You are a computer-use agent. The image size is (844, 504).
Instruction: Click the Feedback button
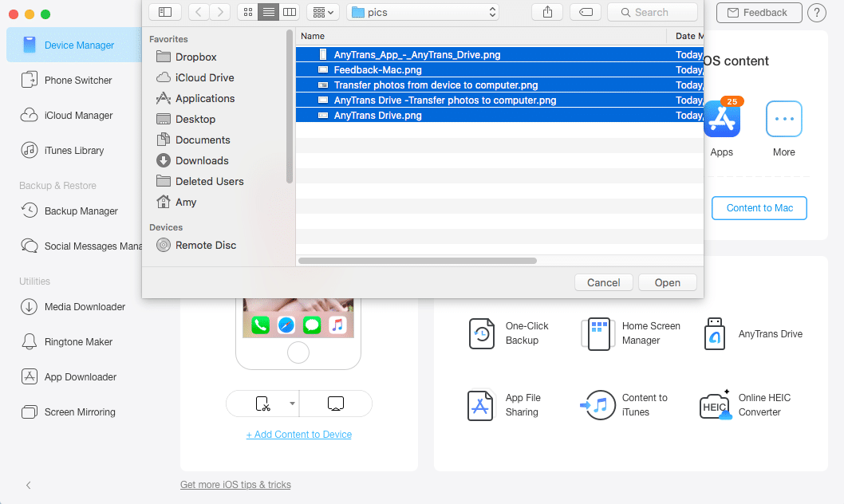(x=759, y=13)
